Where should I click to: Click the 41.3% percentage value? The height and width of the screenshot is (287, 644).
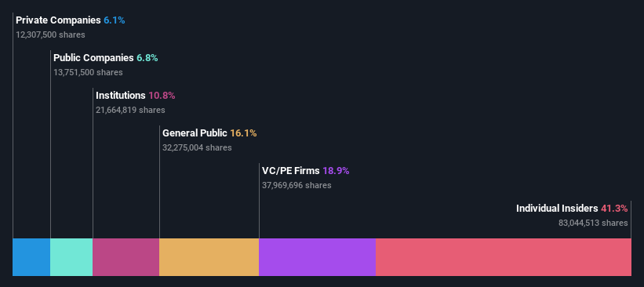coord(614,209)
